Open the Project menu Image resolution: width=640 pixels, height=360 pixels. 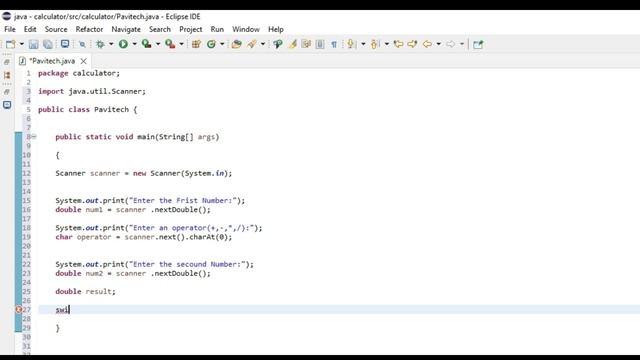click(x=191, y=29)
